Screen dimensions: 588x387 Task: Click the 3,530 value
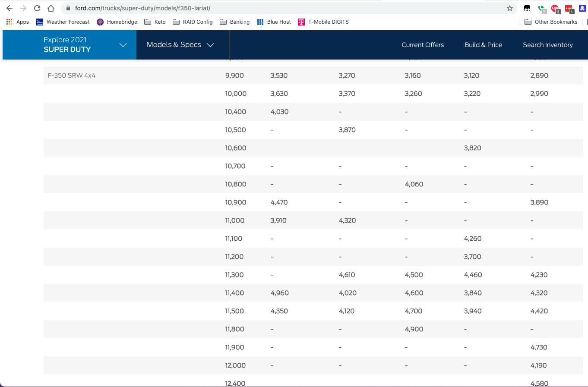(279, 76)
